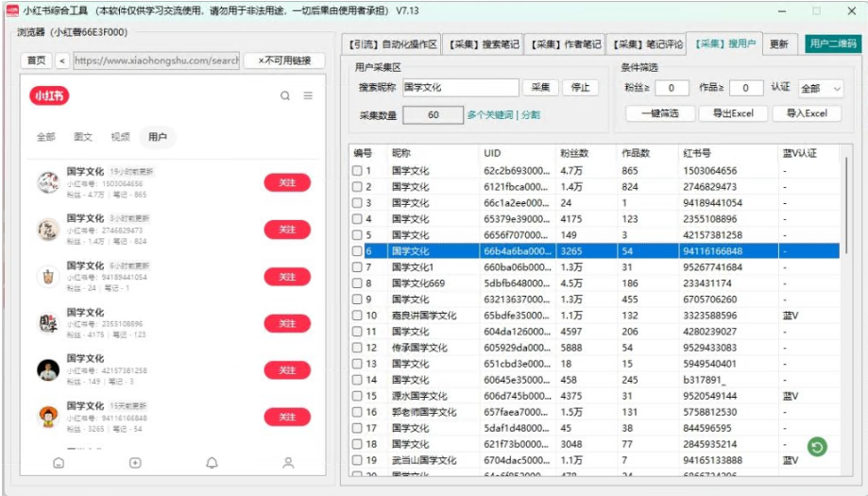
Task: Open the 认证 dropdown showing 全部
Action: pyautogui.click(x=821, y=89)
